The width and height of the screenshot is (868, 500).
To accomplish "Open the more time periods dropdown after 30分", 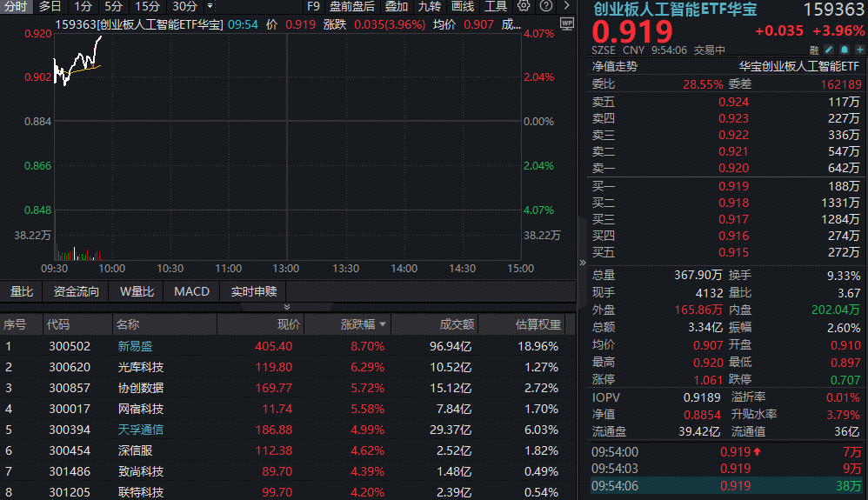I will 210,6.
